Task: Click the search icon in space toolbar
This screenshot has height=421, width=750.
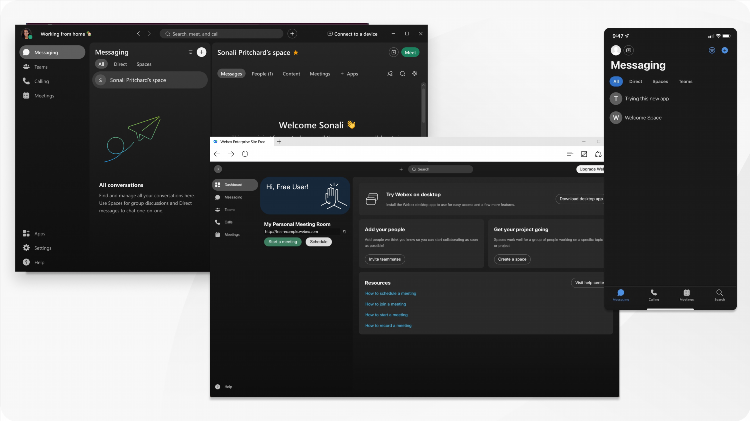Action: 402,74
